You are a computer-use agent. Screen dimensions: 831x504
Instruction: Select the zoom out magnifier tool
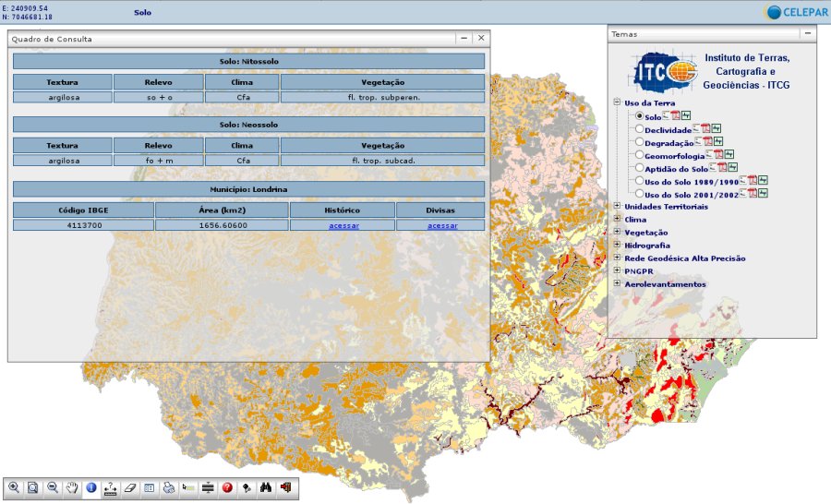pos(53,487)
